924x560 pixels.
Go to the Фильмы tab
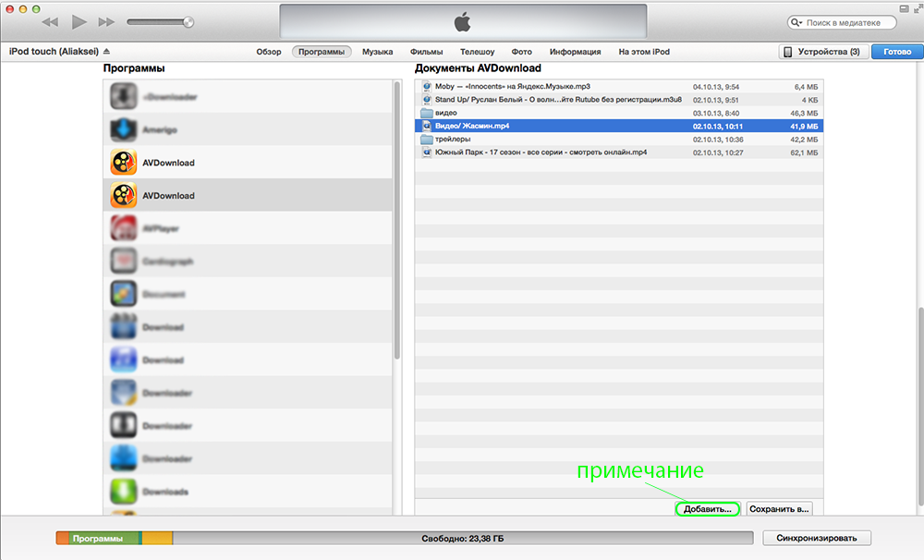click(427, 52)
